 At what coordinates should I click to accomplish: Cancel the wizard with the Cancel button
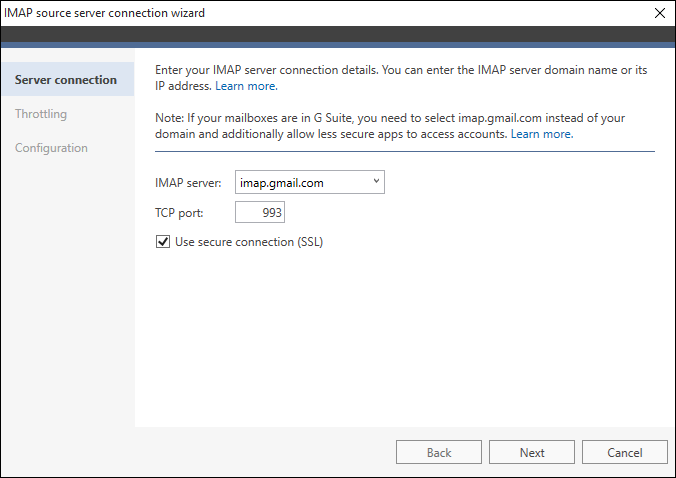[625, 452]
